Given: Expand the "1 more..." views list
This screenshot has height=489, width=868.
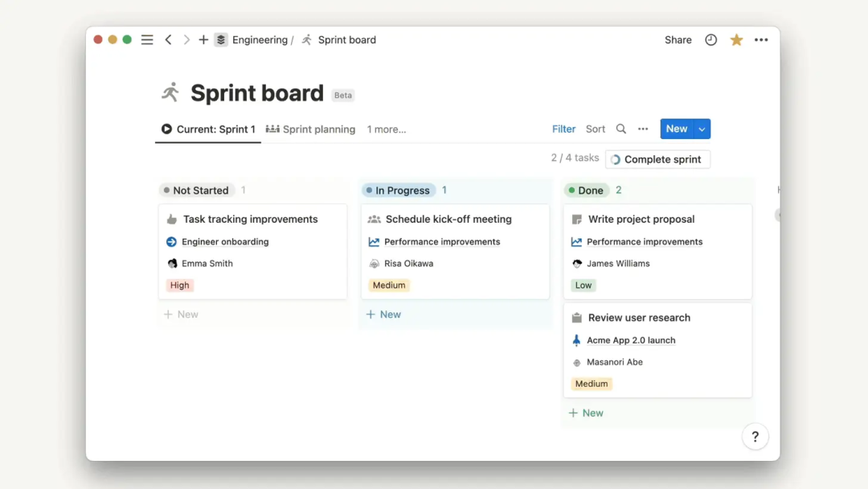Looking at the screenshot, I should [x=387, y=129].
